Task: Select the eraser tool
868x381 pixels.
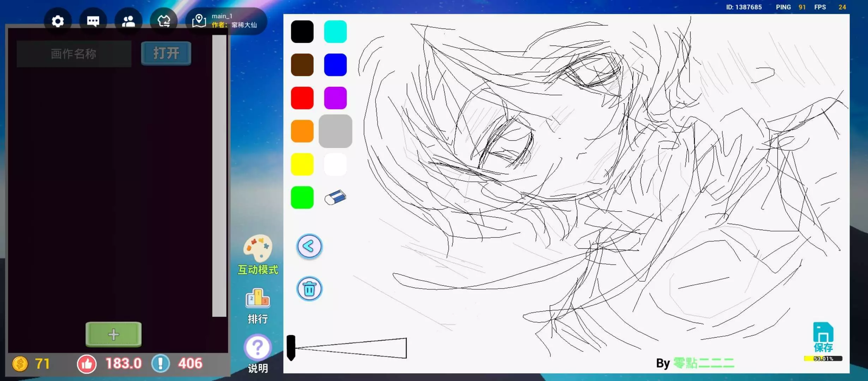Action: (x=335, y=198)
